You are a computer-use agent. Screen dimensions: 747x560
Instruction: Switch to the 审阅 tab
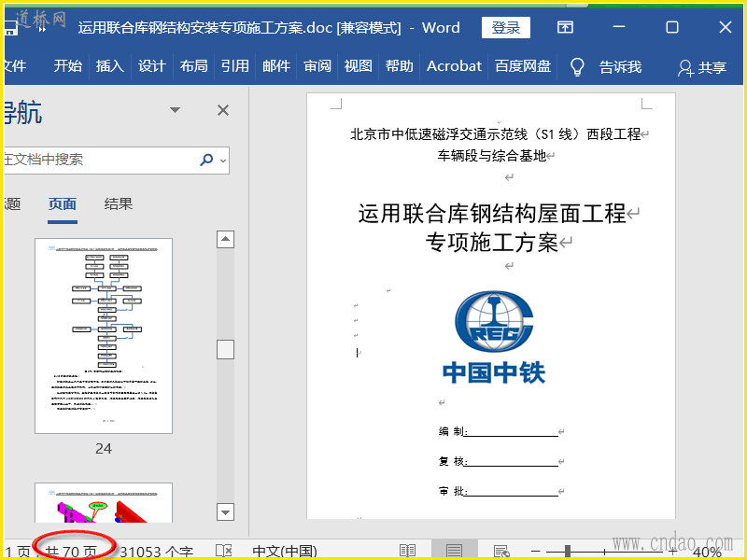[x=317, y=65]
